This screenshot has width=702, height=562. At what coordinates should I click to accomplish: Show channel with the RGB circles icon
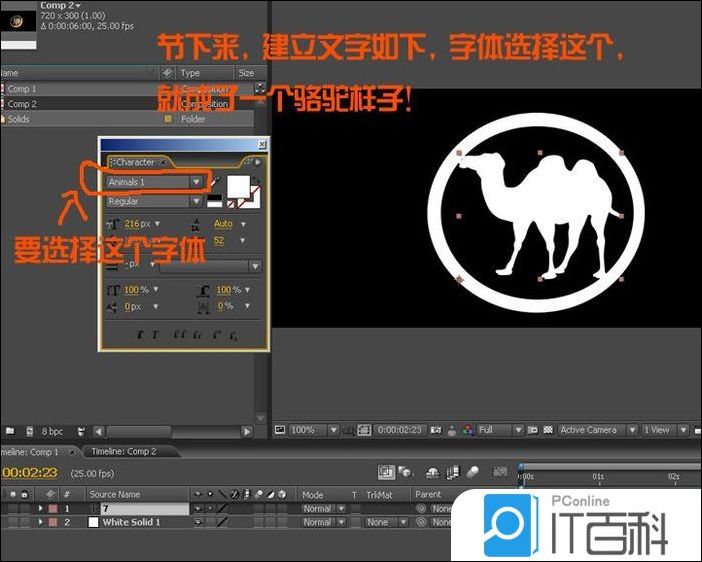tap(468, 430)
